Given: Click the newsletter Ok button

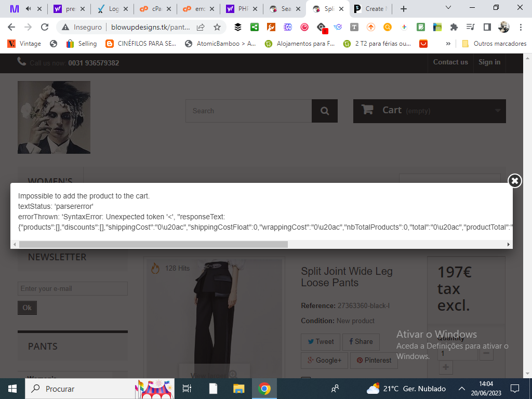Looking at the screenshot, I should pyautogui.click(x=27, y=308).
